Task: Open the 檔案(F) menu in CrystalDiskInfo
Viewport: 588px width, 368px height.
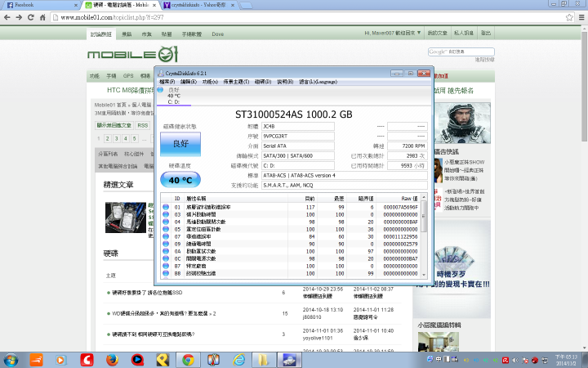Action: pos(167,82)
